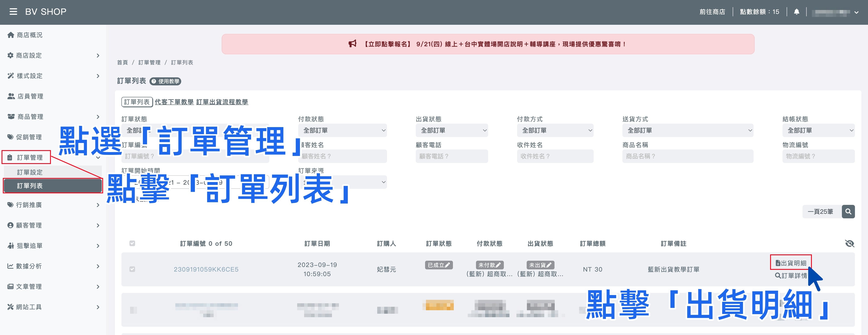Open the 送貨方式 dropdown
Screen dimensions: 868x335
[688, 131]
